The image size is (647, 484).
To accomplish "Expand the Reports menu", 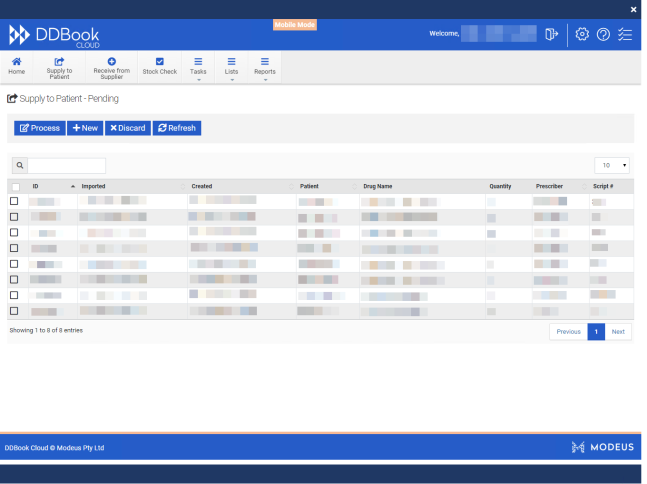I will [264, 66].
